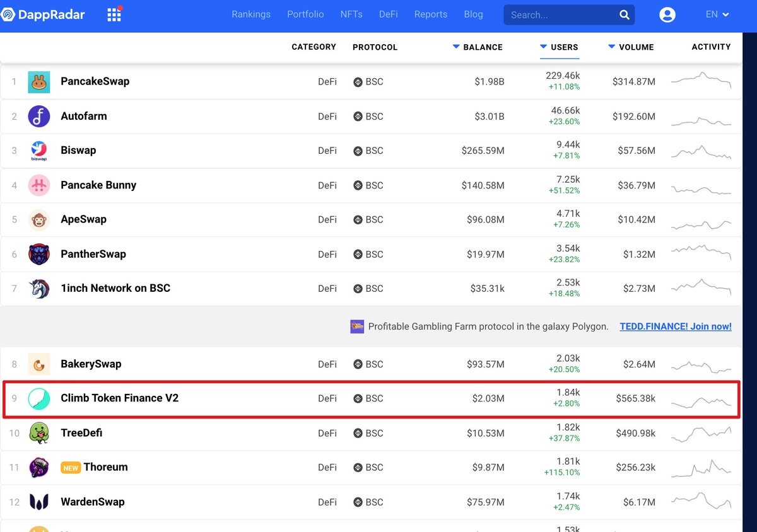Click the TEDD.FINANCE! Join now! link
Image resolution: width=757 pixels, height=532 pixels.
click(x=676, y=327)
